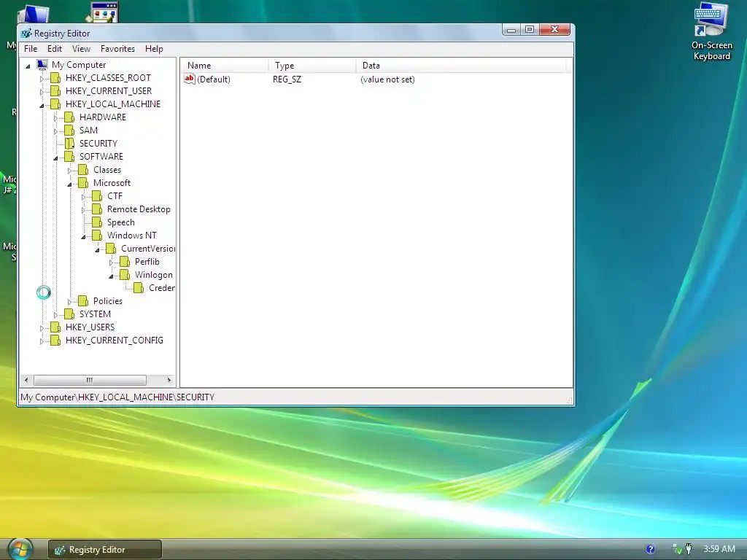Open the Edit menu
This screenshot has width=747, height=560.
point(54,49)
